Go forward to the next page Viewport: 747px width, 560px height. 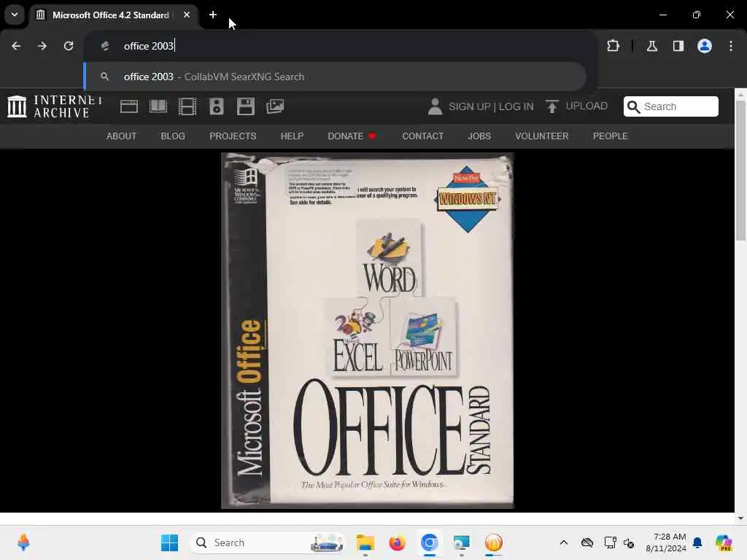pyautogui.click(x=42, y=46)
